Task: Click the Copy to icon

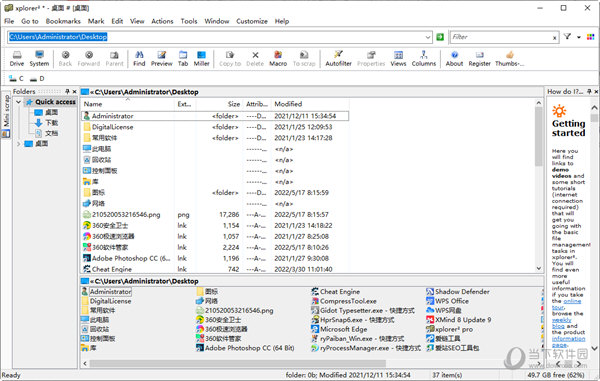Action: 230,59
